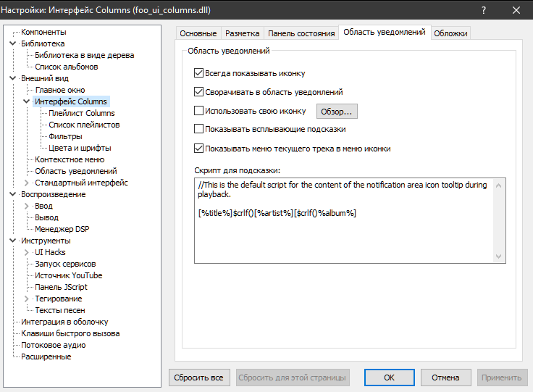Enable 'Показывать всплывающие подсказки' checkbox
Viewport: 533px width, 392px height.
pyautogui.click(x=199, y=129)
